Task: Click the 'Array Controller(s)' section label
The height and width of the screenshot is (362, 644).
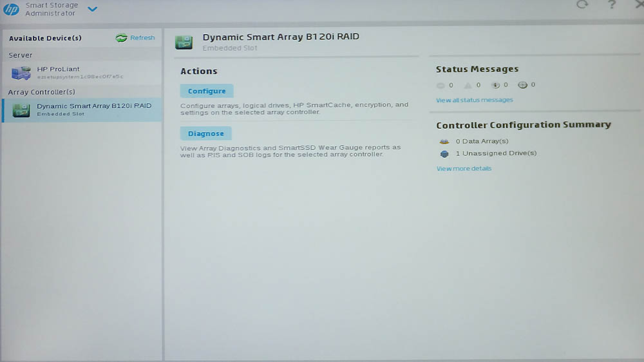Action: coord(41,92)
